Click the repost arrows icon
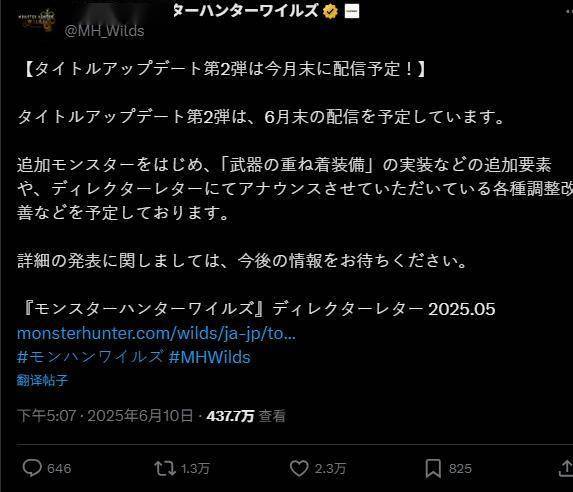 (x=165, y=468)
